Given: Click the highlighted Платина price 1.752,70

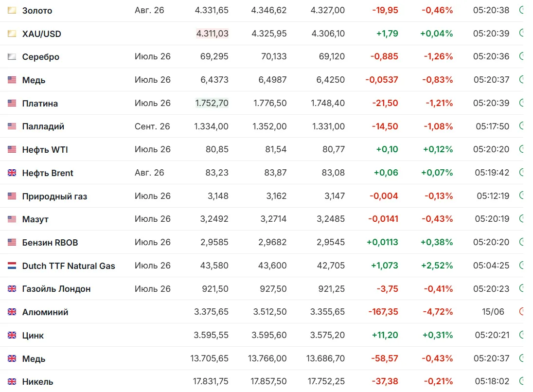Looking at the screenshot, I should 212,103.
